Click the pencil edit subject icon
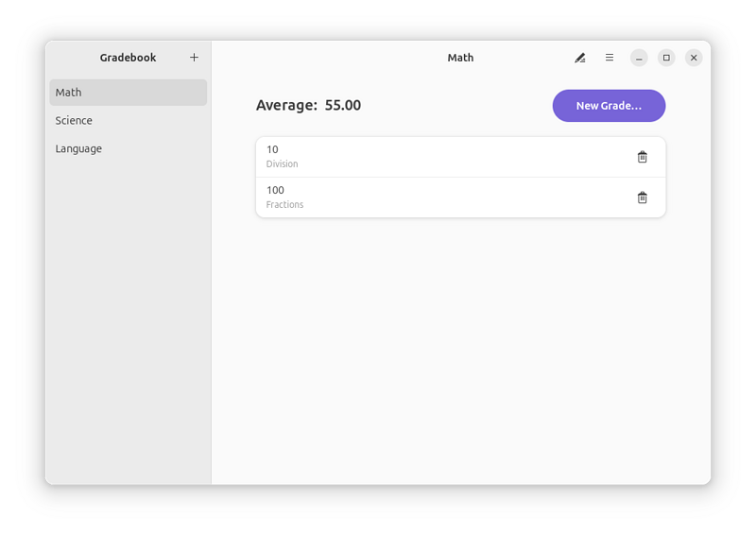756x533 pixels. 580,58
